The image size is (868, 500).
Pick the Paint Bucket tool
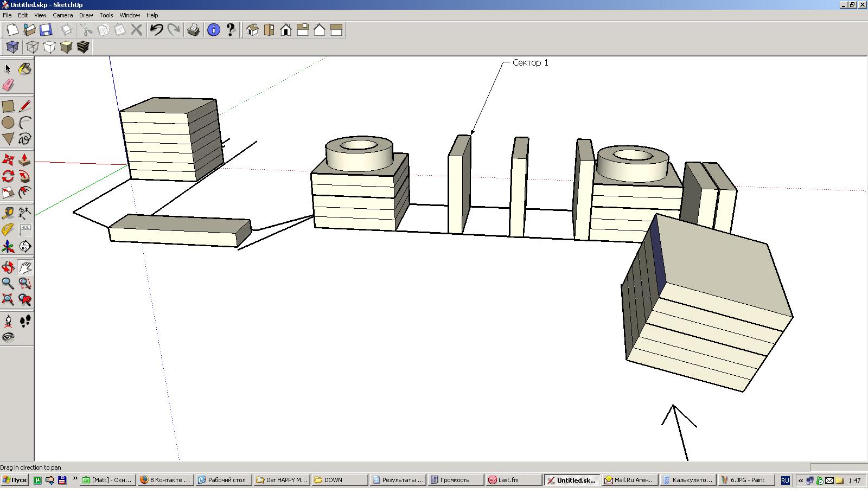24,69
